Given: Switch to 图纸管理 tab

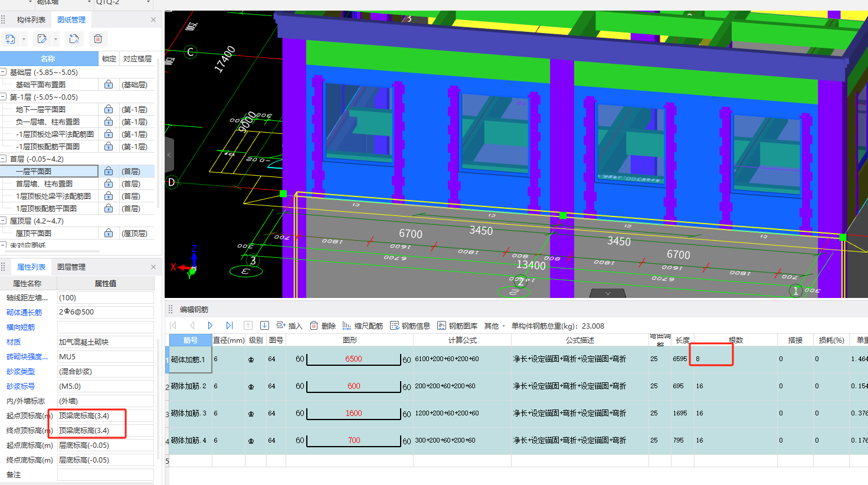Looking at the screenshot, I should click(x=71, y=19).
